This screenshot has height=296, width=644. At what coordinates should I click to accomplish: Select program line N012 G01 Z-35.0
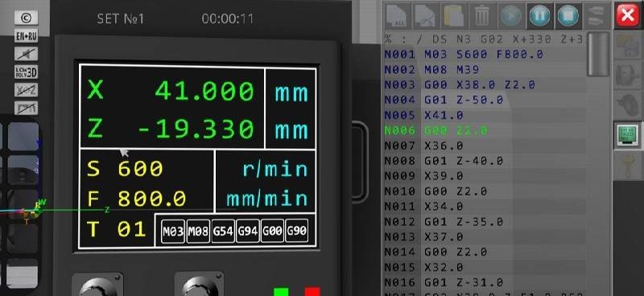click(x=485, y=222)
